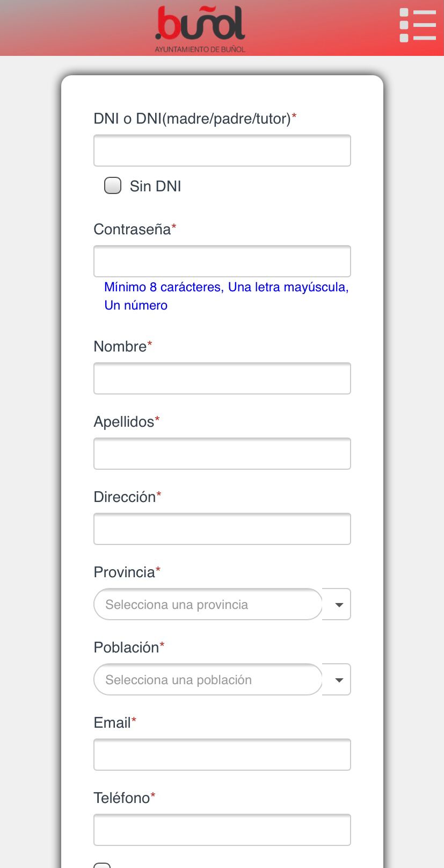Open the hamburger menu icon
This screenshot has height=868, width=444.
417,25
